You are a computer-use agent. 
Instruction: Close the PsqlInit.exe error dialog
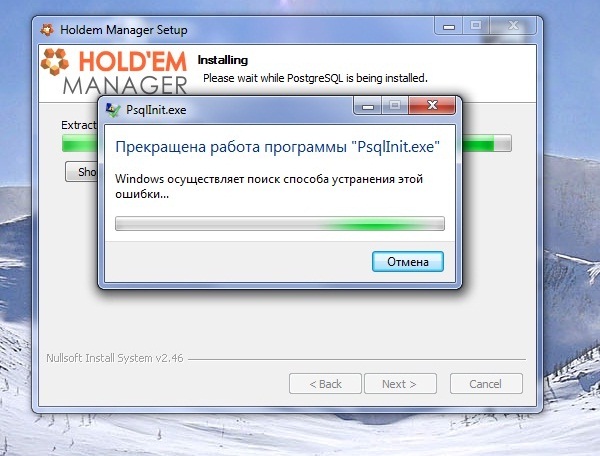(x=432, y=105)
